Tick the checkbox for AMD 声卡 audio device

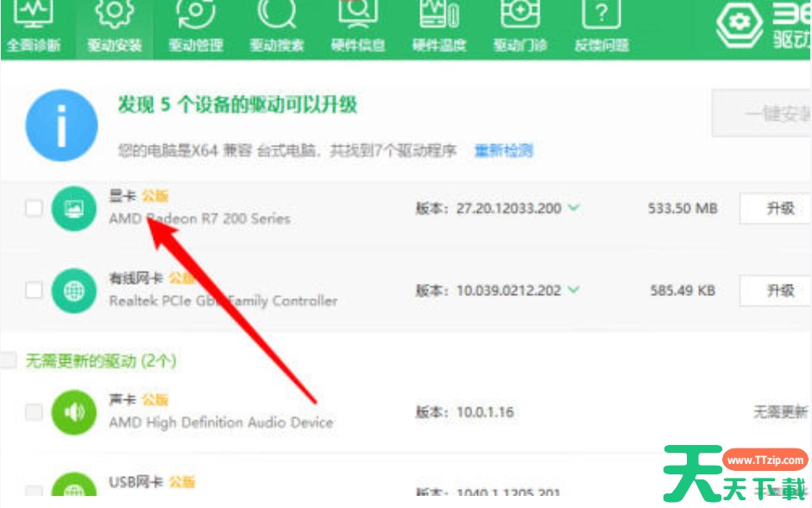pos(34,412)
